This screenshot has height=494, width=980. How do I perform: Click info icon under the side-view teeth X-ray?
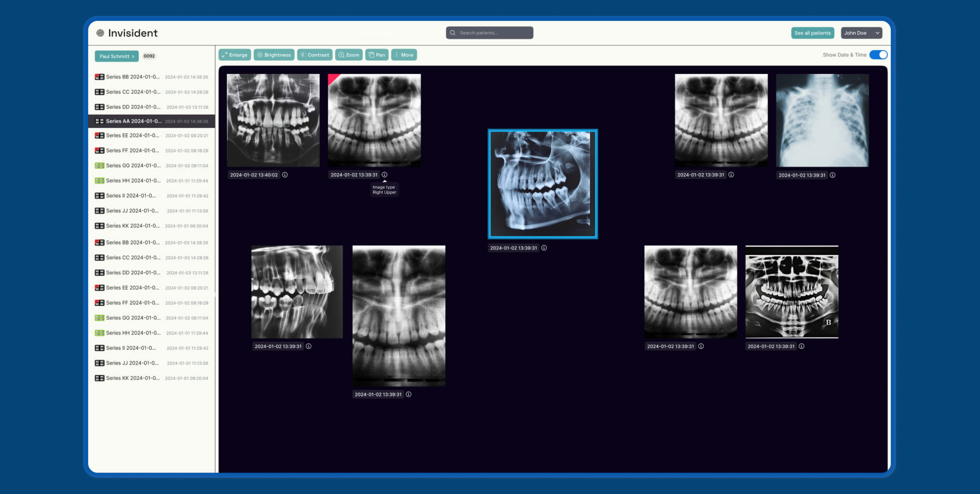309,346
